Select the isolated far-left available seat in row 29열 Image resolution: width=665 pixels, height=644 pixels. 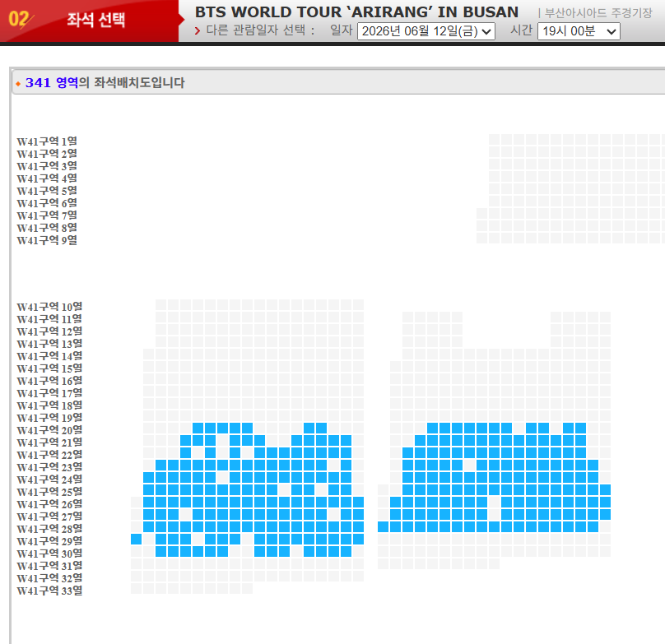click(x=136, y=539)
